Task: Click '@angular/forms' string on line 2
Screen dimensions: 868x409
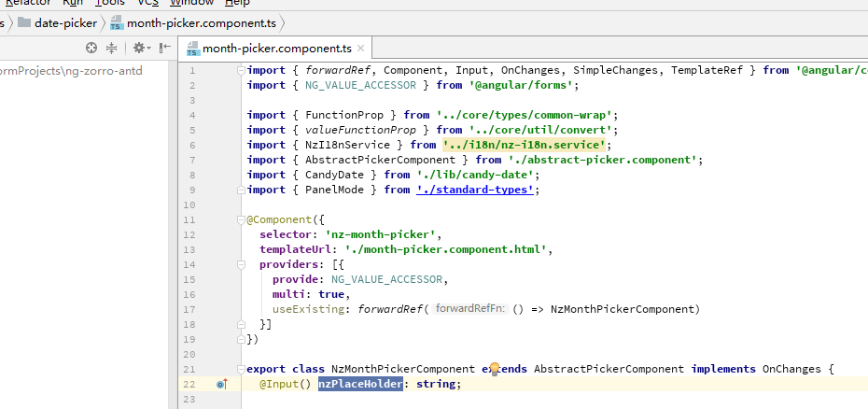Action: click(x=521, y=85)
